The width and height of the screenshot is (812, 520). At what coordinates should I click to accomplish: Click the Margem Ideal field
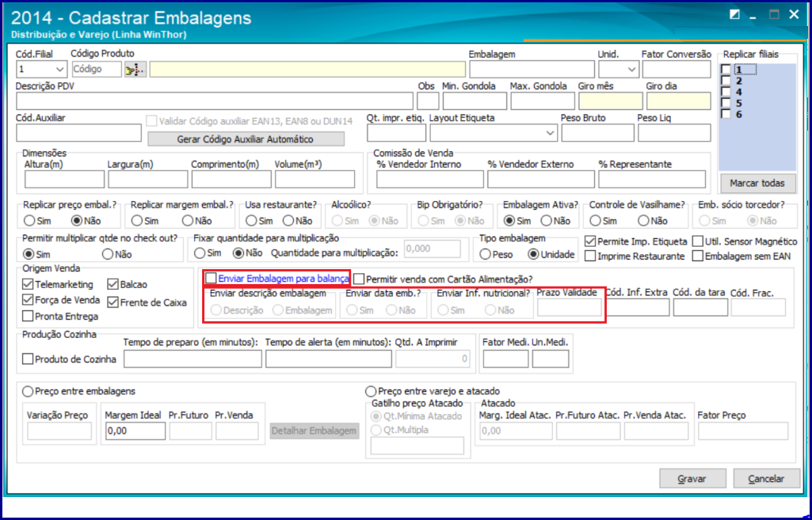coord(135,431)
